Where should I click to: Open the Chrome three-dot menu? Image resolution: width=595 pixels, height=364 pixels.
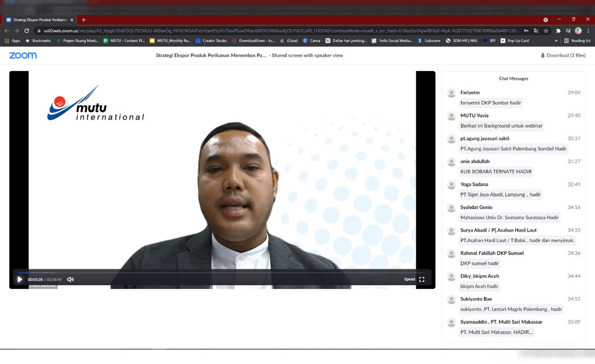pos(588,30)
